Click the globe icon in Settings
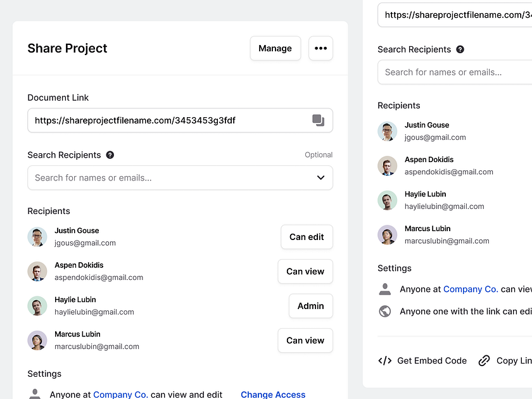Viewport: 532px width, 399px height. coord(384,311)
